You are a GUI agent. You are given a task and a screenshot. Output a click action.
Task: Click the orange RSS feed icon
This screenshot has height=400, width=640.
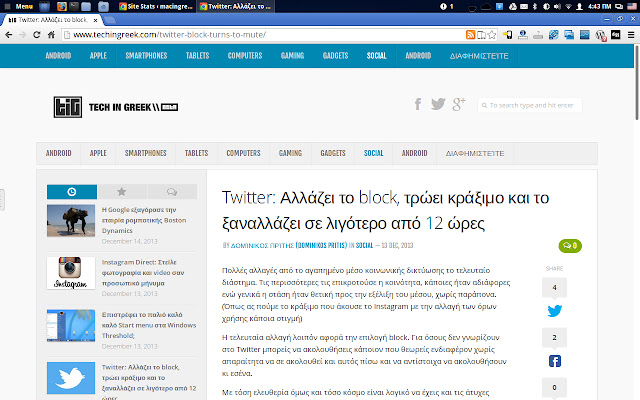(470, 35)
